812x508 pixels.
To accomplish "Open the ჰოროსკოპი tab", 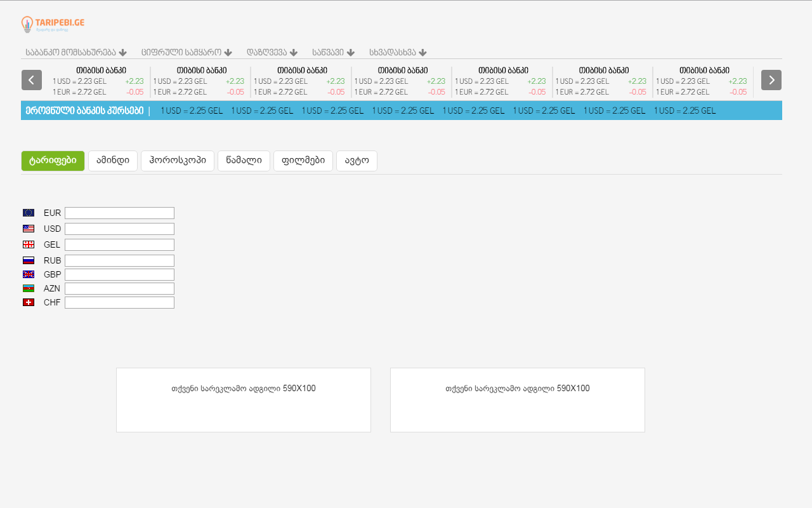I will (x=178, y=161).
